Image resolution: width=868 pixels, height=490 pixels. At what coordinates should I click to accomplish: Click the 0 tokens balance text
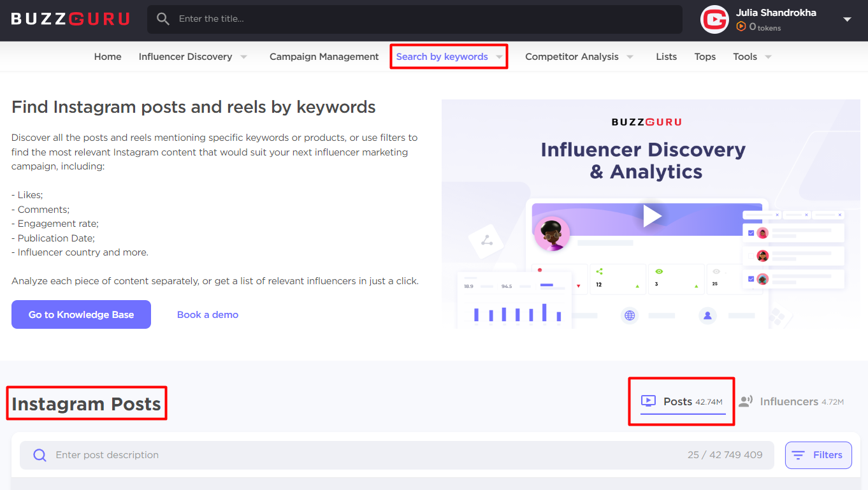(765, 27)
